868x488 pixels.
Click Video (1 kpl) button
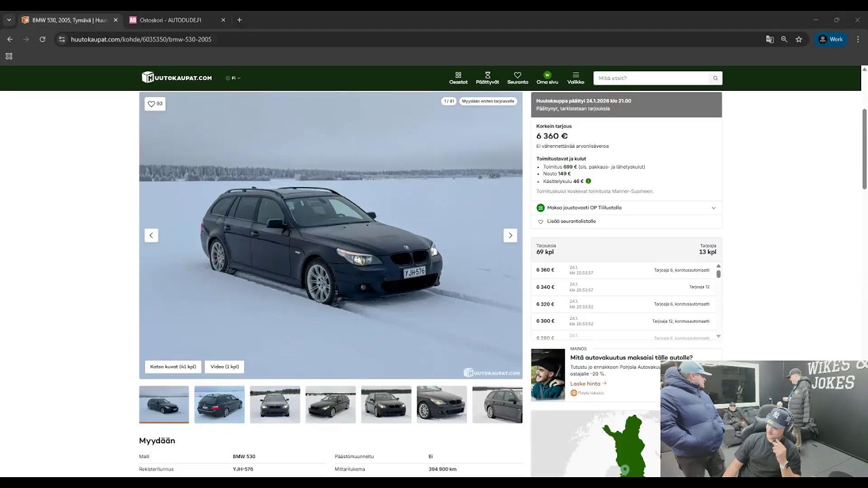[x=224, y=367]
